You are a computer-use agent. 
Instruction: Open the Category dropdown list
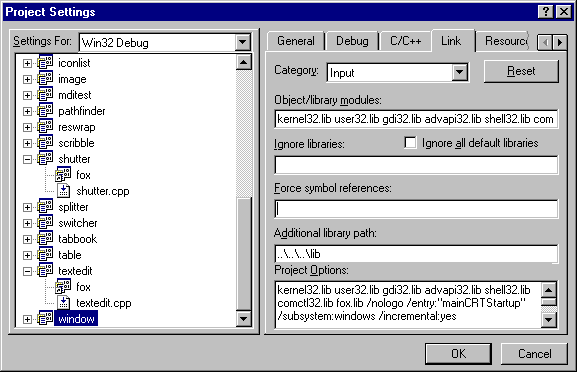coord(459,72)
